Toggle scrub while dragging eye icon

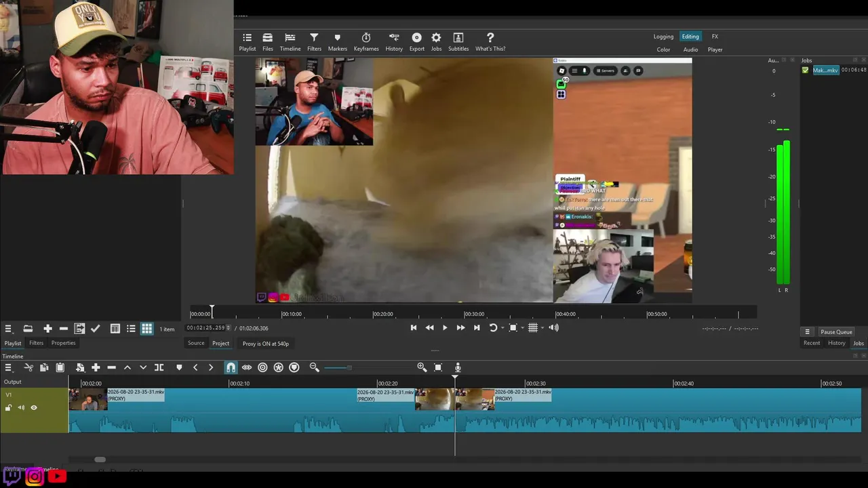pyautogui.click(x=247, y=367)
